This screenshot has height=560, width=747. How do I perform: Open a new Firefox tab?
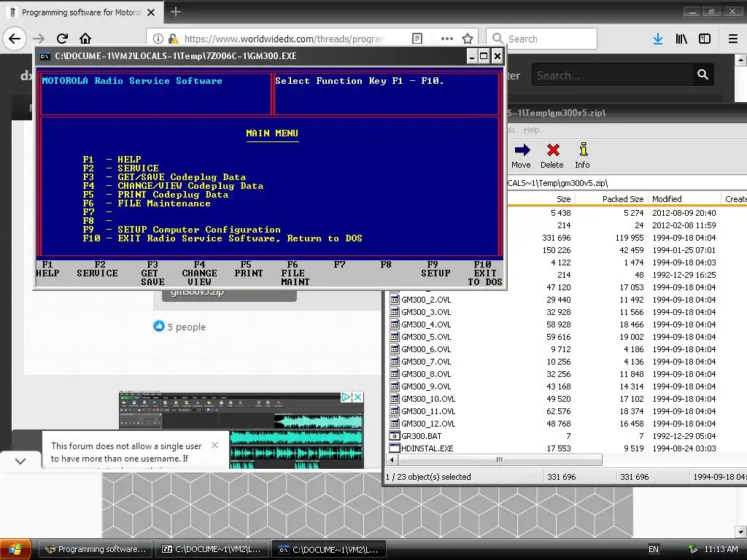pos(175,12)
